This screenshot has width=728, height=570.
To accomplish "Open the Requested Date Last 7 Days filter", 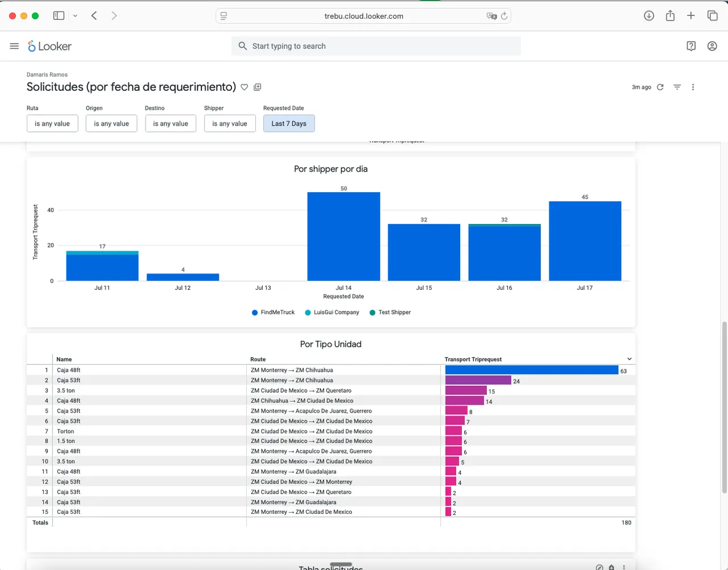I will click(x=289, y=123).
